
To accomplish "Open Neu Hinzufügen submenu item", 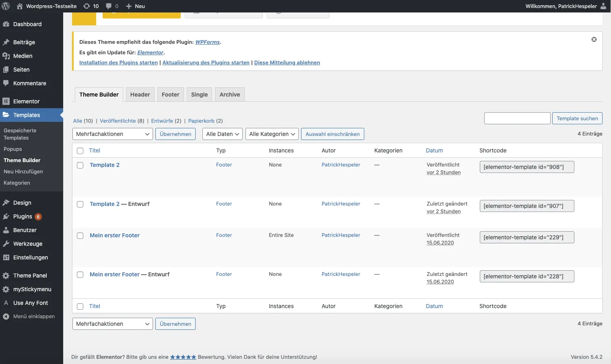I will tap(23, 171).
